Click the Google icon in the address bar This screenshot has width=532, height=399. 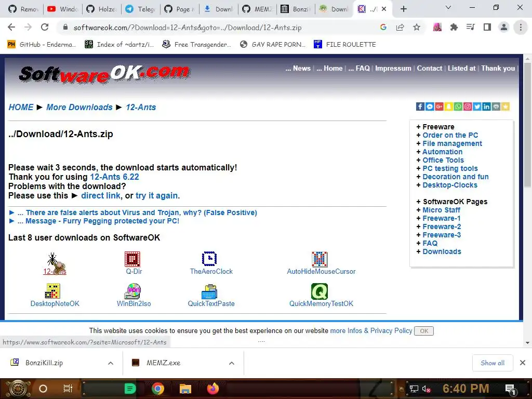pos(383,27)
